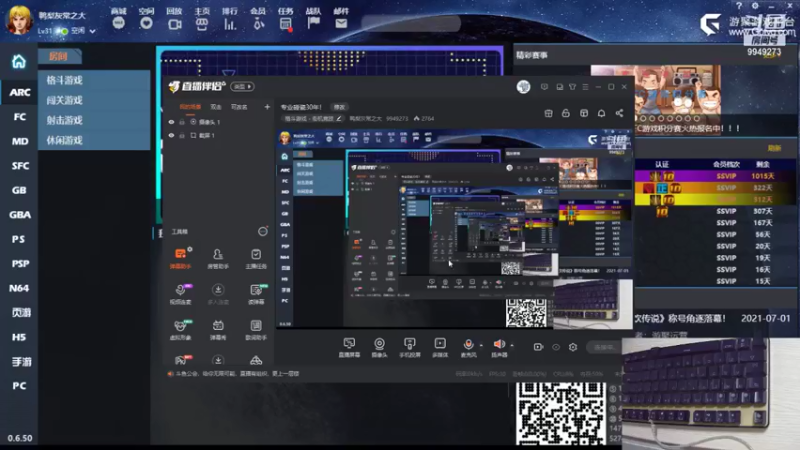Select the H5 platform tab
Screen dimensions: 800x450
[19, 337]
